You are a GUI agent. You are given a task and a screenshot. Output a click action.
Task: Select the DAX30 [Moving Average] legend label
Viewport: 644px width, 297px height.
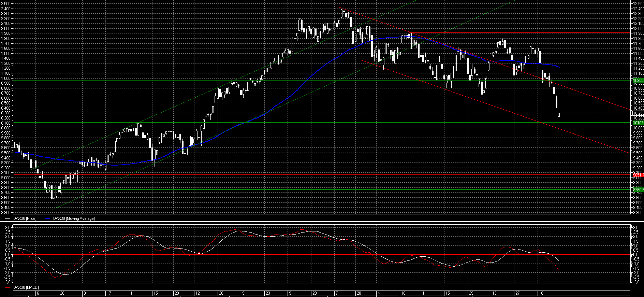click(74, 218)
